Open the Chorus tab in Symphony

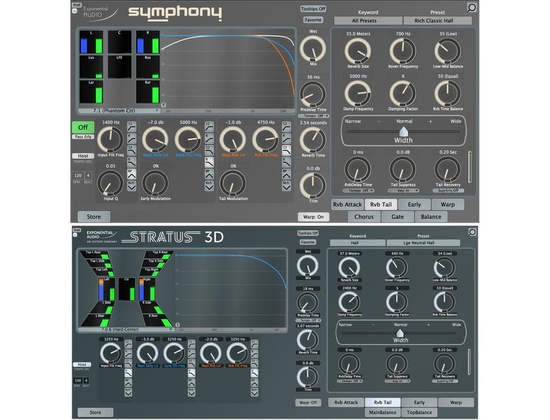click(364, 217)
